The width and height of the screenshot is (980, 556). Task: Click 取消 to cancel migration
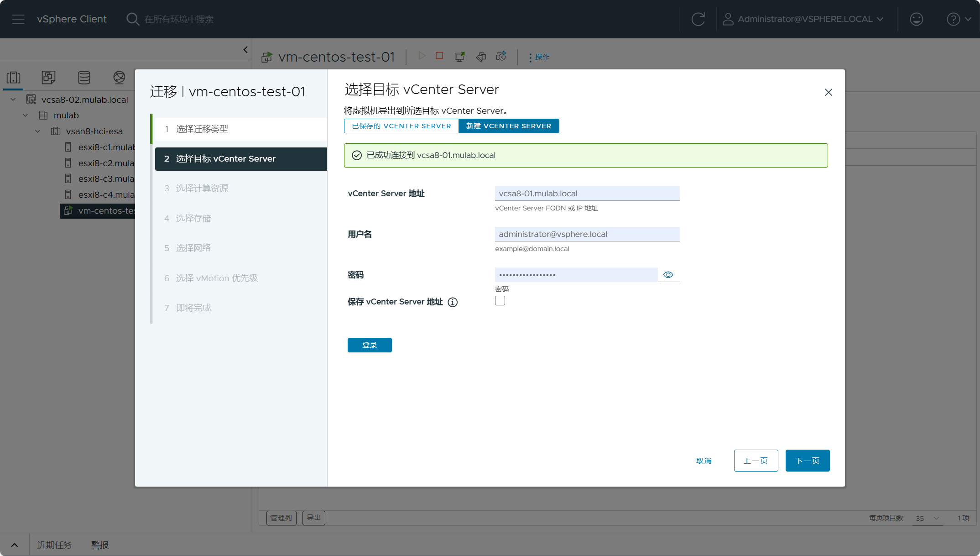point(704,461)
